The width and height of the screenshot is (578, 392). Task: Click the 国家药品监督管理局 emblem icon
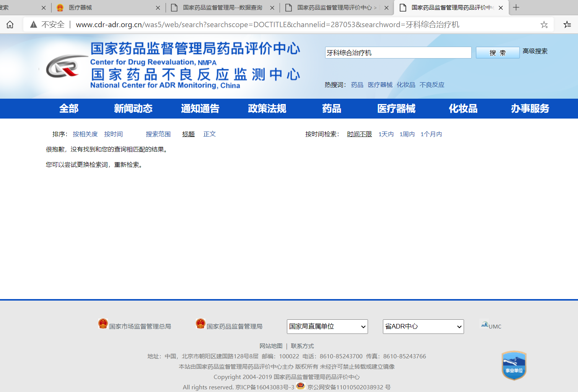point(200,324)
